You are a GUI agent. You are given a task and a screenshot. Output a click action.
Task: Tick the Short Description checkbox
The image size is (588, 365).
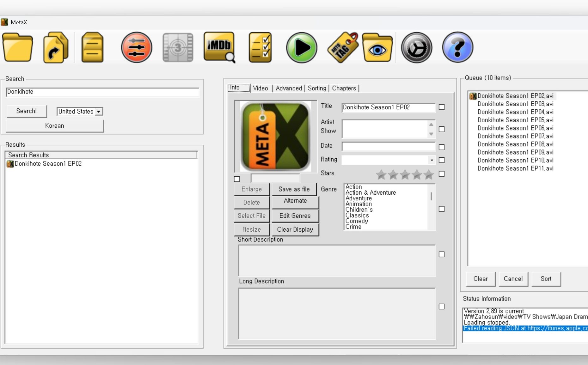(x=442, y=254)
